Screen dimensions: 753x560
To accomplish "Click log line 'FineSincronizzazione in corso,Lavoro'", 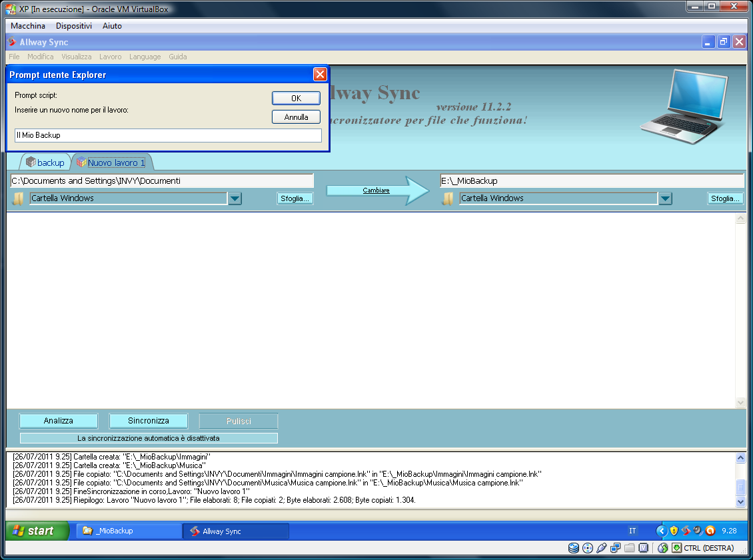I will pos(131,491).
